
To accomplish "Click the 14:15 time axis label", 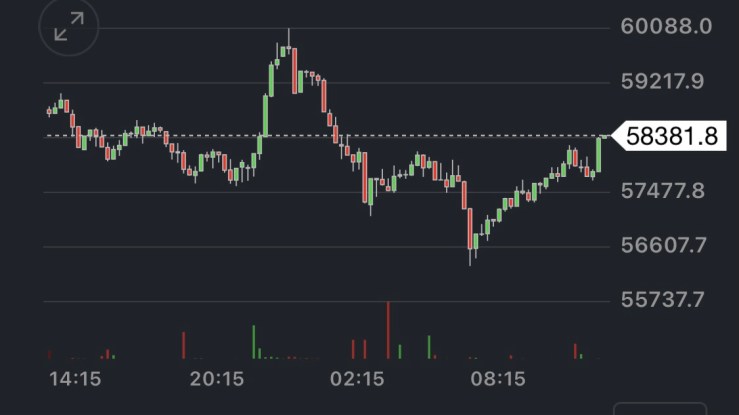I will (x=76, y=379).
